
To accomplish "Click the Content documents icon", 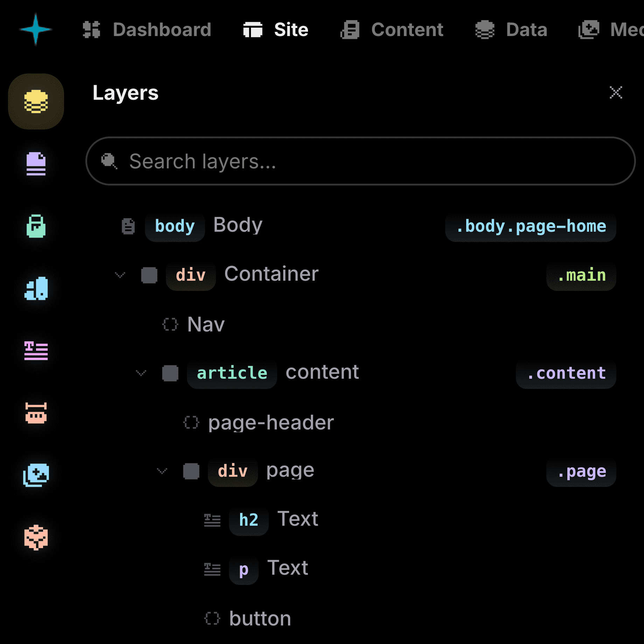I will [350, 30].
